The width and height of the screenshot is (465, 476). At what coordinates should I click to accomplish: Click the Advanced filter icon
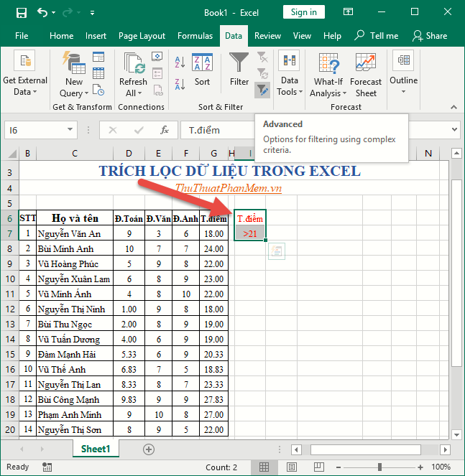tap(262, 90)
